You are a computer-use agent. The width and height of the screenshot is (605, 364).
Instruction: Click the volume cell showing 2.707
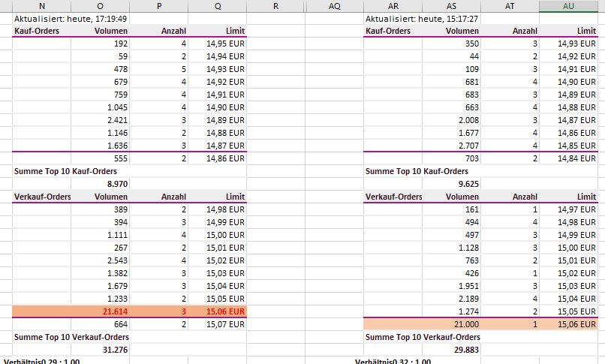(x=450, y=145)
